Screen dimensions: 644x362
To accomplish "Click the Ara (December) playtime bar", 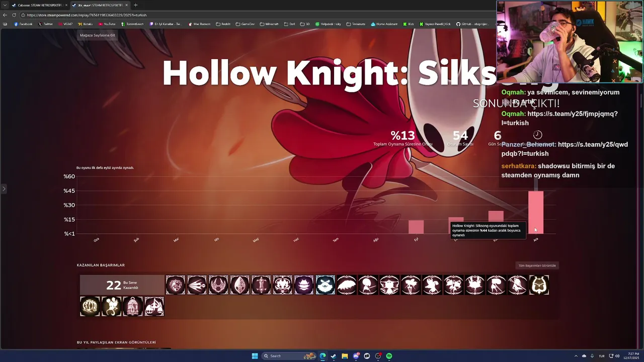I will [x=536, y=212].
